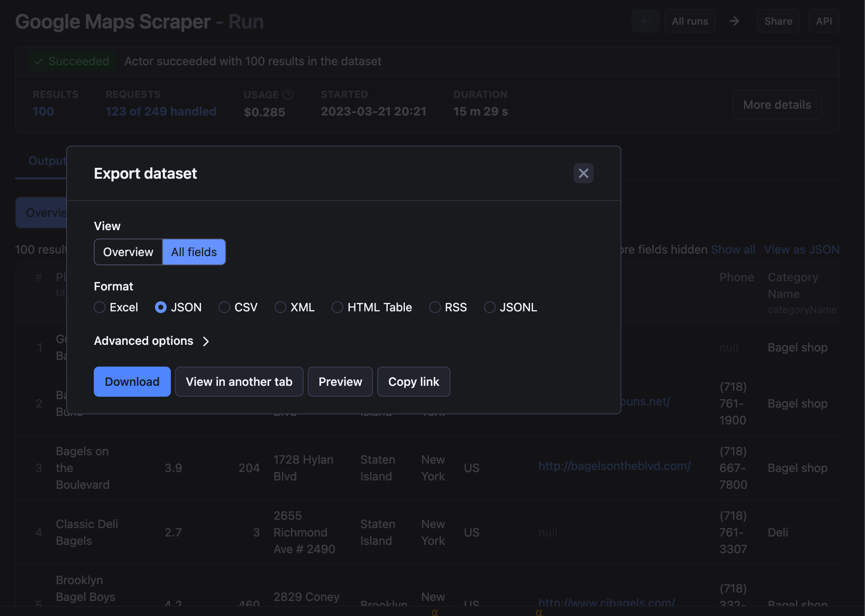Image resolution: width=865 pixels, height=616 pixels.
Task: Select the Excel radio button format
Action: pos(99,306)
